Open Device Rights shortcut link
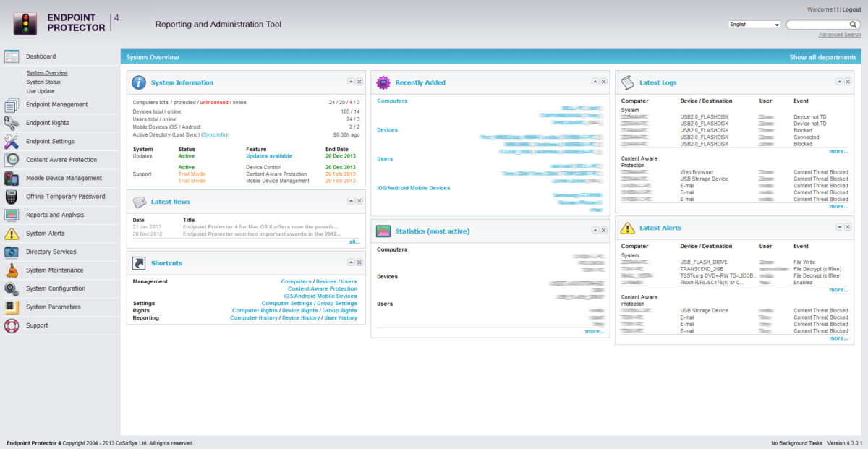The width and height of the screenshot is (868, 449). click(x=300, y=310)
